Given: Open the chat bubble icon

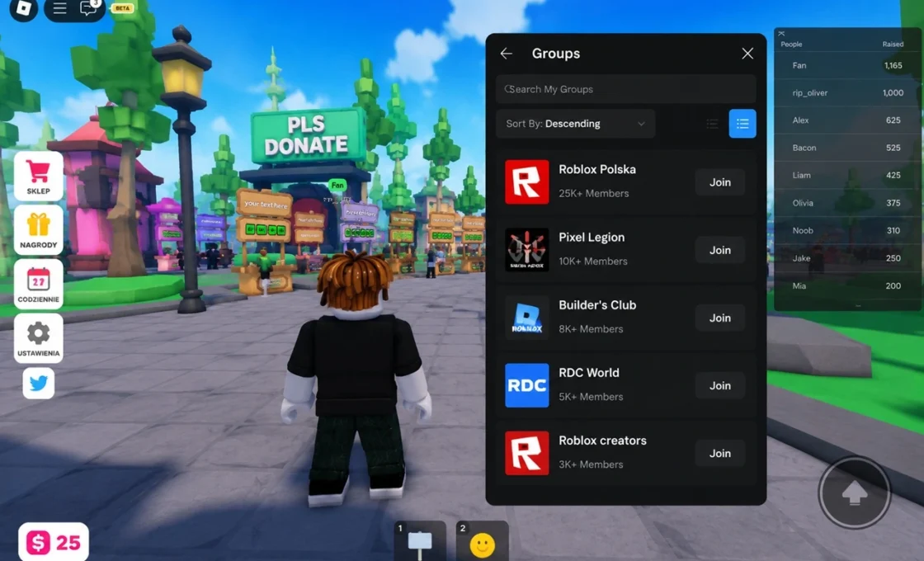Looking at the screenshot, I should click(x=88, y=8).
